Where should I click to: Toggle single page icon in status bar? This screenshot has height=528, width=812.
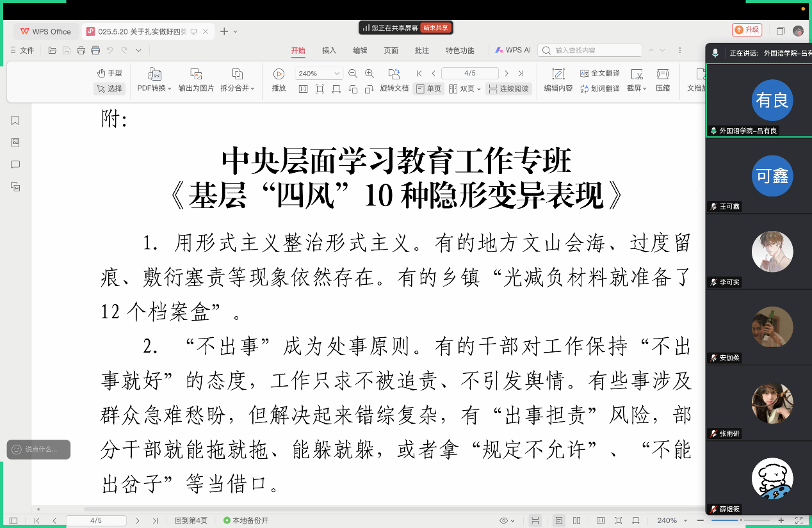tap(559, 520)
